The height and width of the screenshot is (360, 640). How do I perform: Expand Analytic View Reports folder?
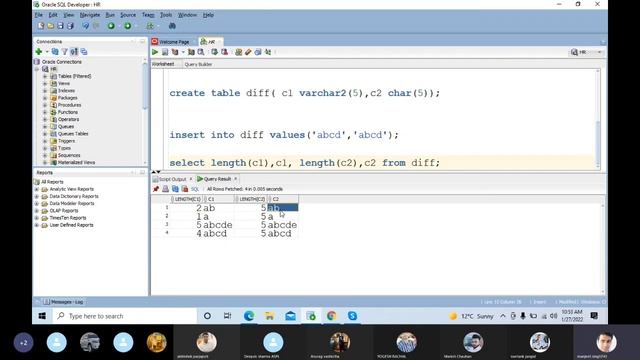coord(37,189)
